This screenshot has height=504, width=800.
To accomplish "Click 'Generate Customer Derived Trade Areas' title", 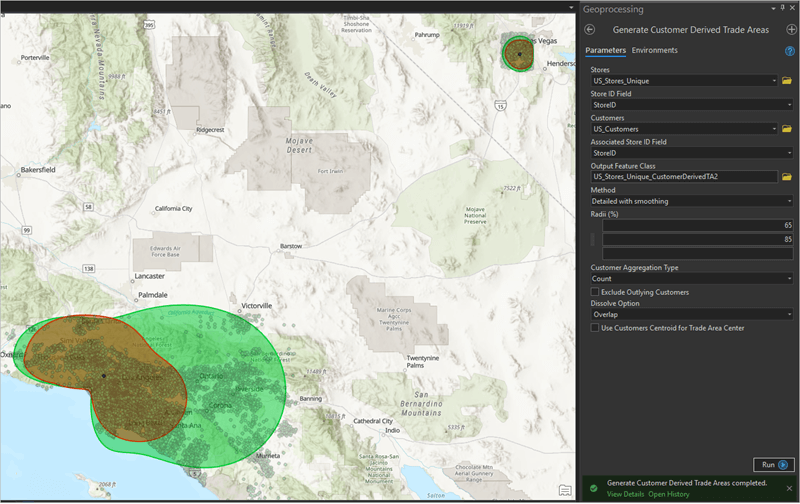I will click(690, 30).
